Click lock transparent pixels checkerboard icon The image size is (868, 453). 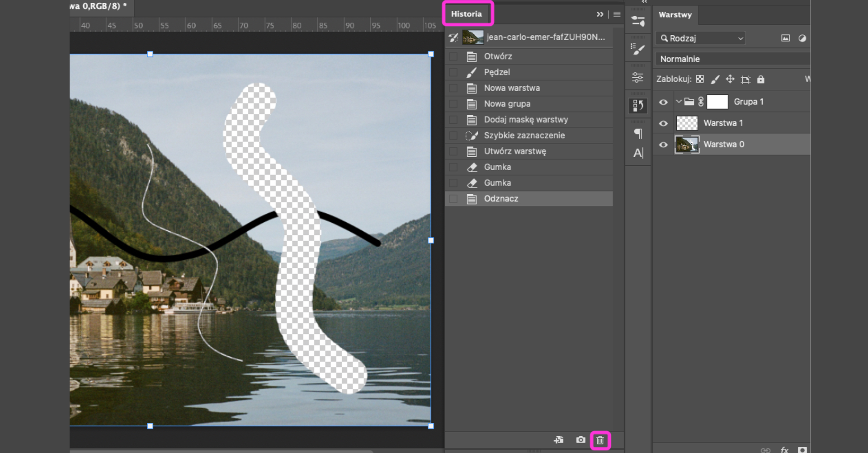tap(700, 79)
